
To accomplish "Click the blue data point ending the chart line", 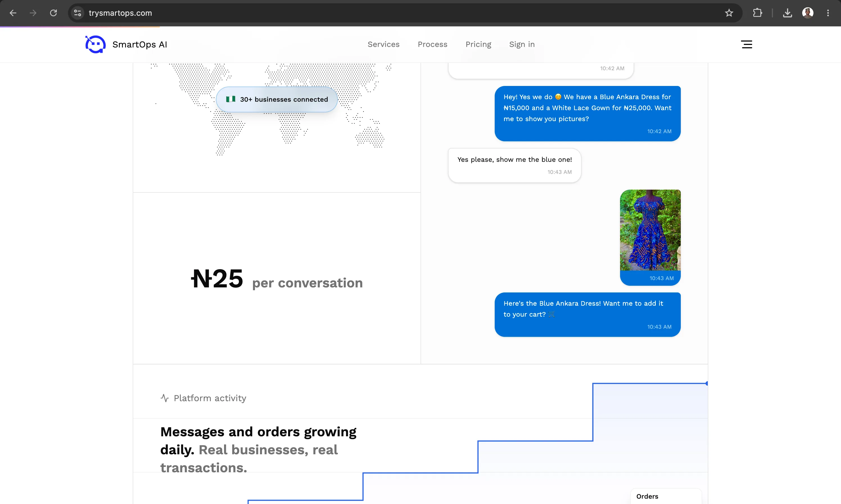I will coord(706,383).
